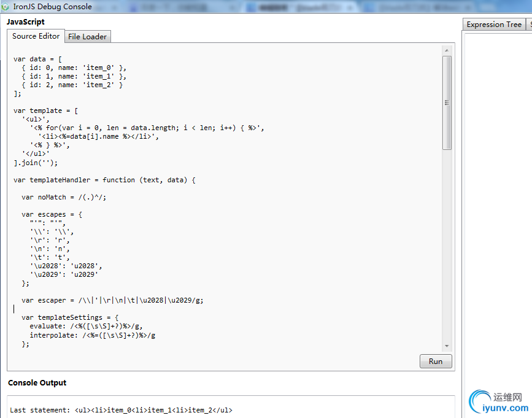Click the 'var escapes = {' line
532x418 pixels.
point(52,214)
